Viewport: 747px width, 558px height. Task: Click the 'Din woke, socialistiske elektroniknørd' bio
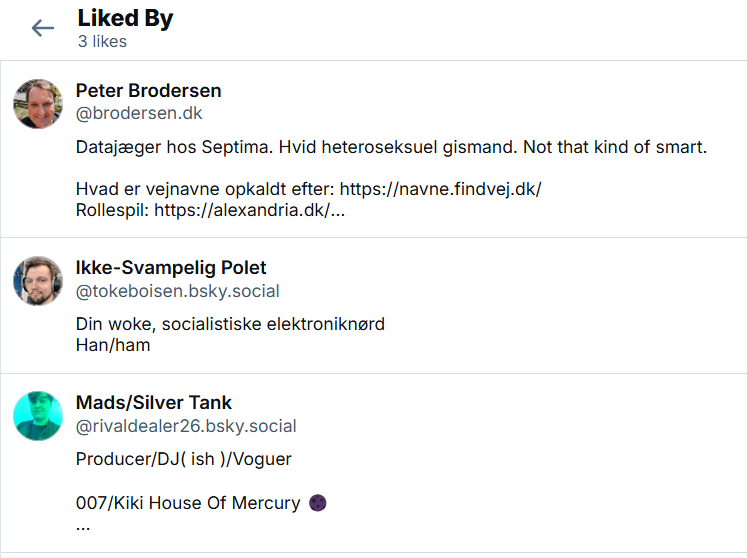tap(230, 324)
